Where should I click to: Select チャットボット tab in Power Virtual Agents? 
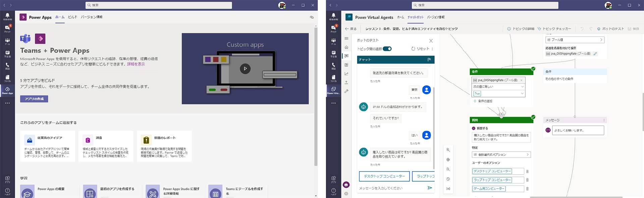click(416, 17)
